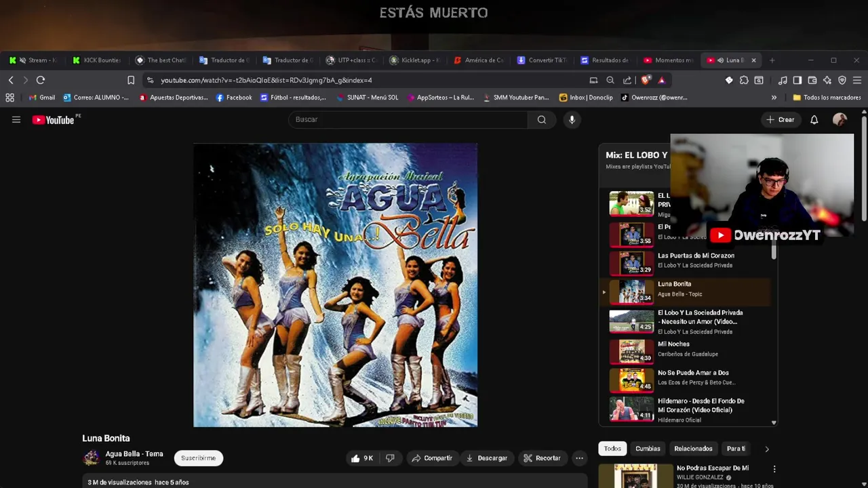868x488 pixels.
Task: Go back with browser back arrow
Action: coord(11,80)
